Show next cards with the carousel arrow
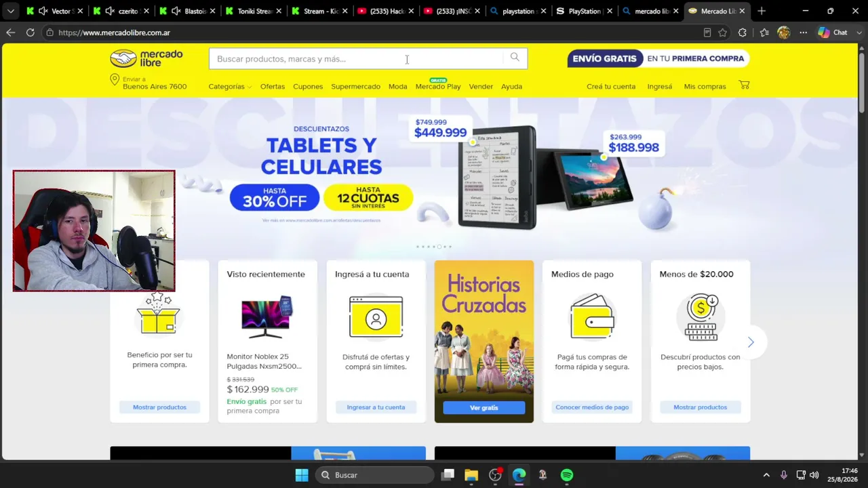The height and width of the screenshot is (488, 868). (x=750, y=342)
